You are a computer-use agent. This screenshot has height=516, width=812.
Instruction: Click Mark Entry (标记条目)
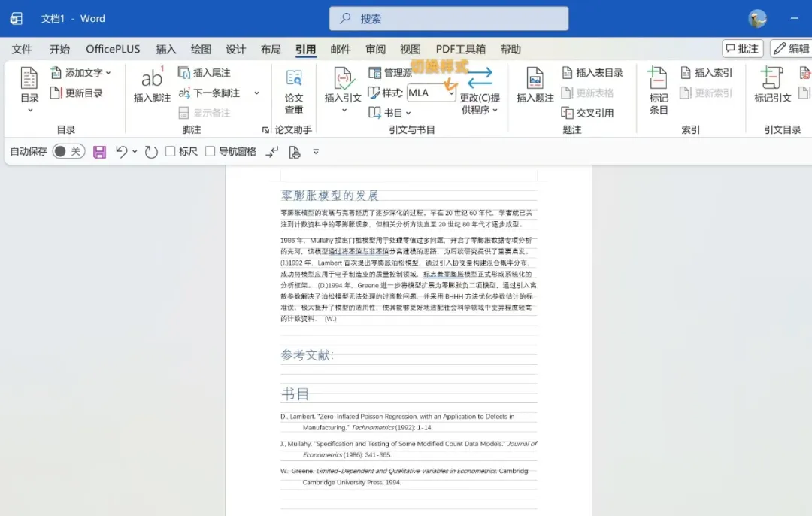pos(658,91)
